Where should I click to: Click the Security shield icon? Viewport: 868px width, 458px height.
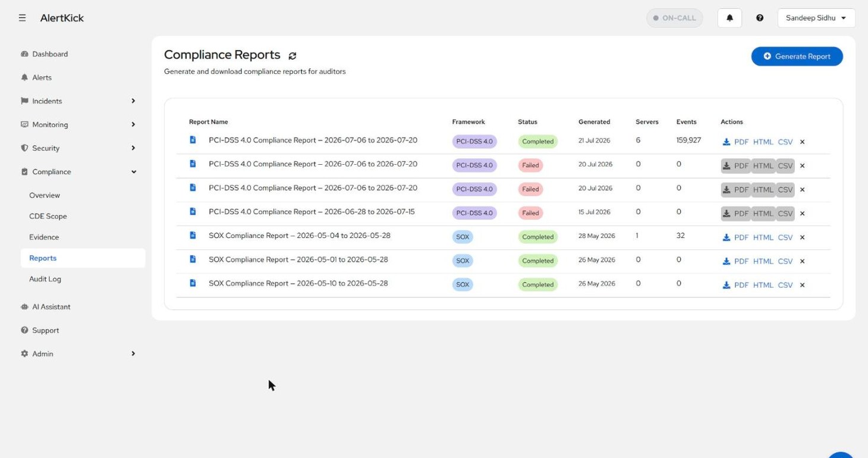coord(24,148)
